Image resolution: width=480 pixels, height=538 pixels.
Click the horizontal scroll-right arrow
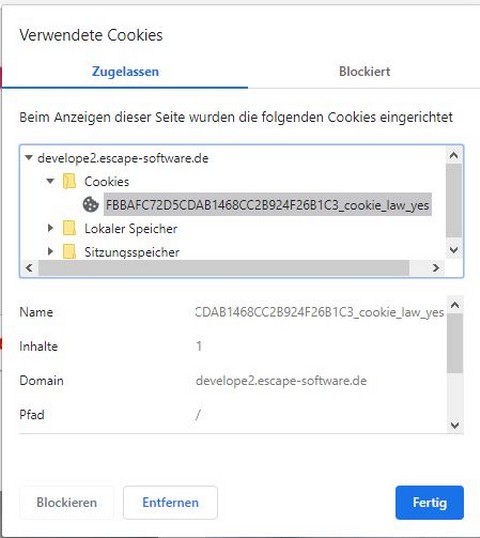coord(436,268)
